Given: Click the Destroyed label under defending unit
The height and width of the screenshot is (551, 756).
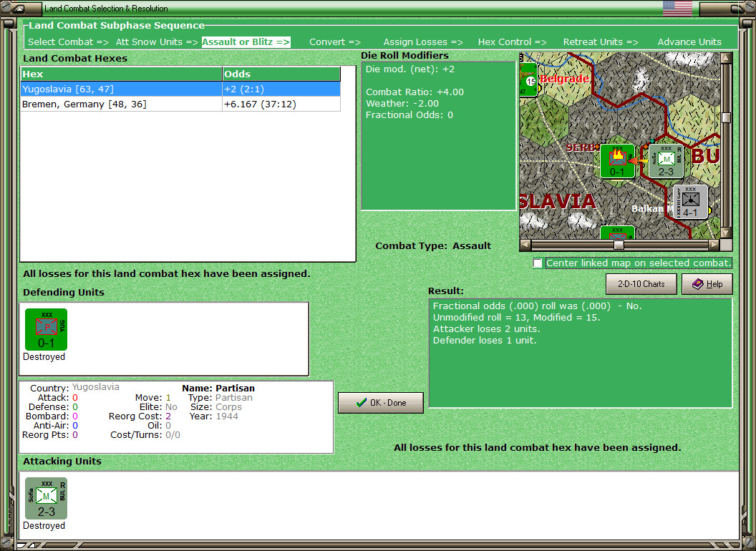Looking at the screenshot, I should 44,357.
